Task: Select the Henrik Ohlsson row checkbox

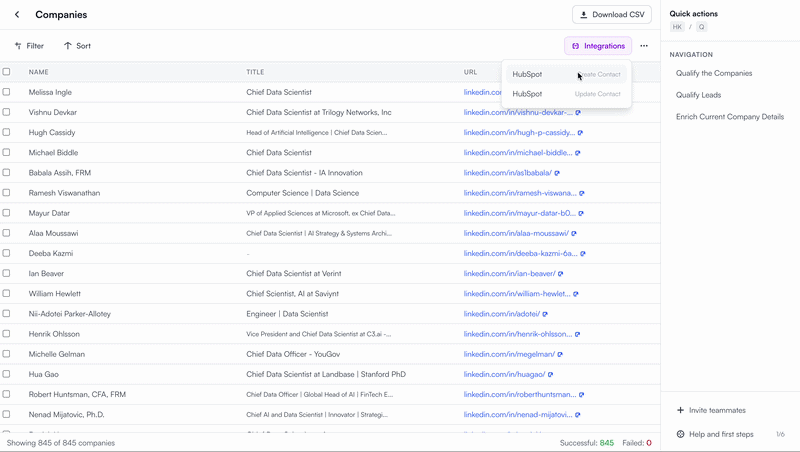Action: [x=6, y=334]
